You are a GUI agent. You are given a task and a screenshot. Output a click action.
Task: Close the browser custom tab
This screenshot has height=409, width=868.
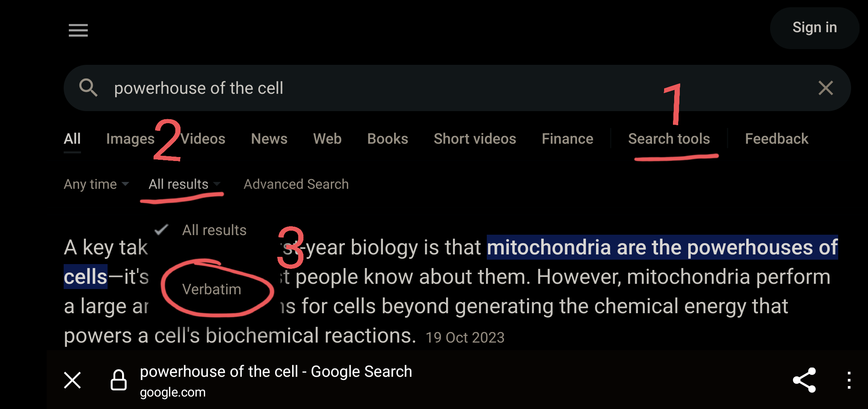(73, 380)
